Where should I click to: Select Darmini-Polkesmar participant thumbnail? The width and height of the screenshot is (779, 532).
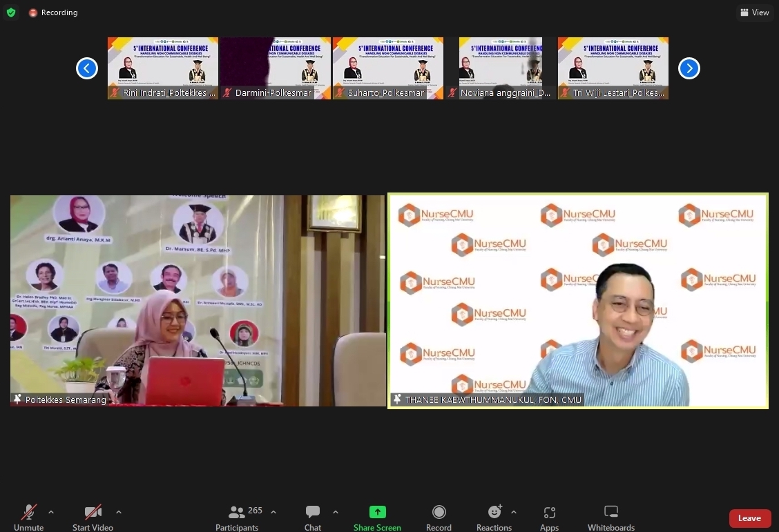(x=276, y=68)
